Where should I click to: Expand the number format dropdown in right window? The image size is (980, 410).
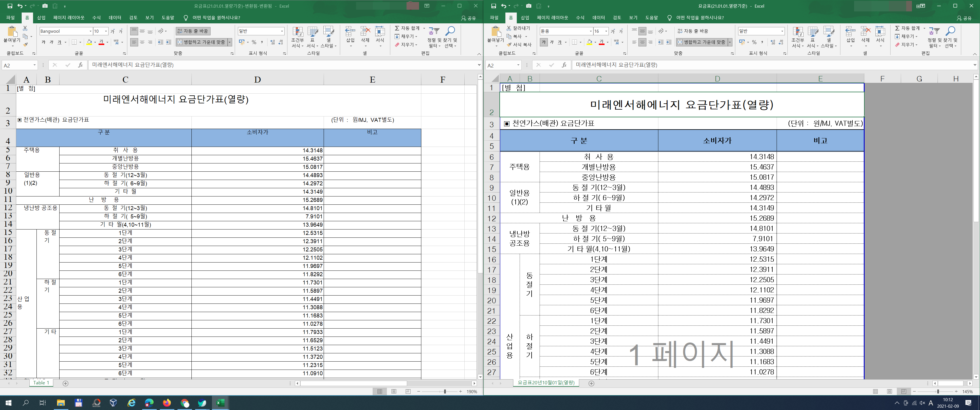point(782,31)
